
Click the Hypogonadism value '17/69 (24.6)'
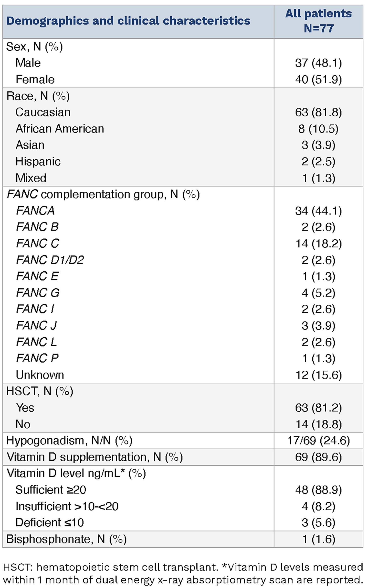[318, 441]
